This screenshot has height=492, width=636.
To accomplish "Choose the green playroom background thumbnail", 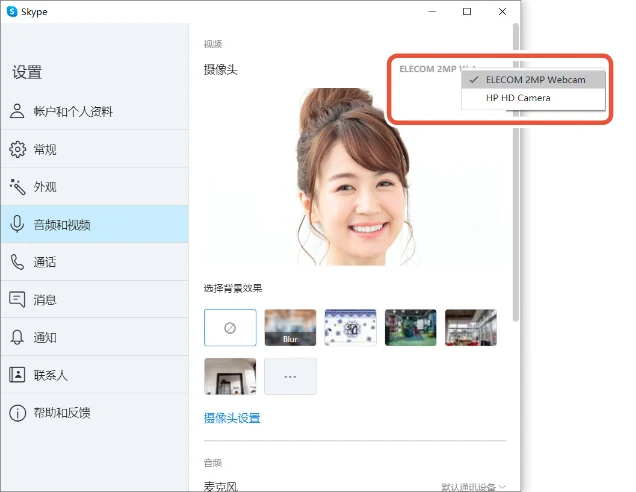I will pyautogui.click(x=410, y=327).
